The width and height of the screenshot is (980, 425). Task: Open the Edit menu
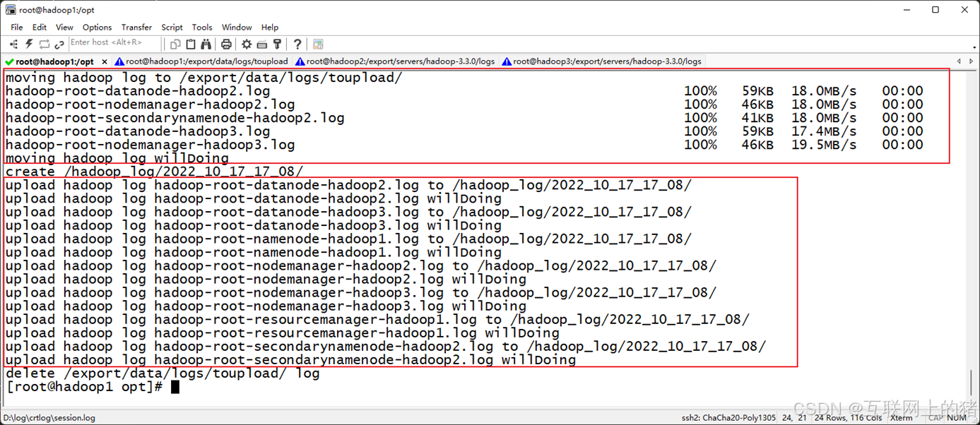tap(40, 27)
